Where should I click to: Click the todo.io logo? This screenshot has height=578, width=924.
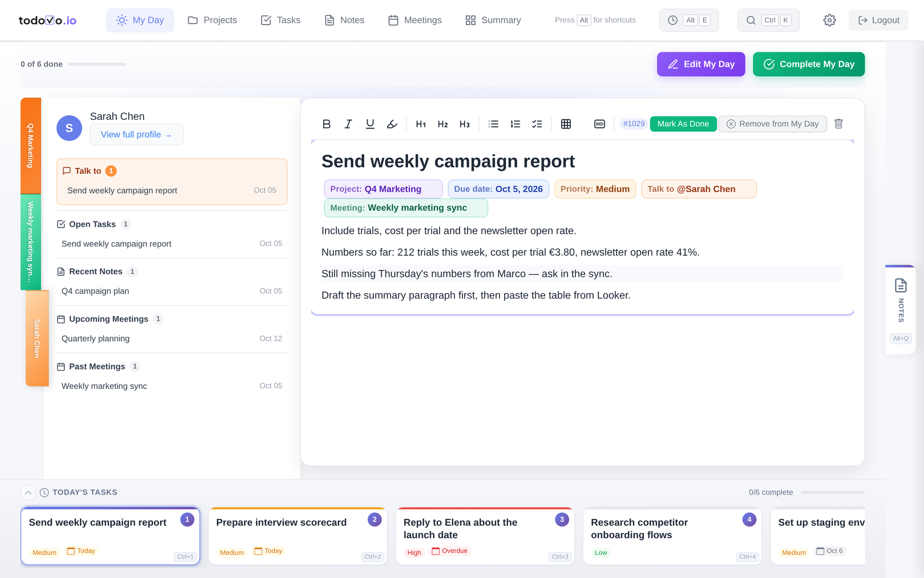pyautogui.click(x=47, y=20)
